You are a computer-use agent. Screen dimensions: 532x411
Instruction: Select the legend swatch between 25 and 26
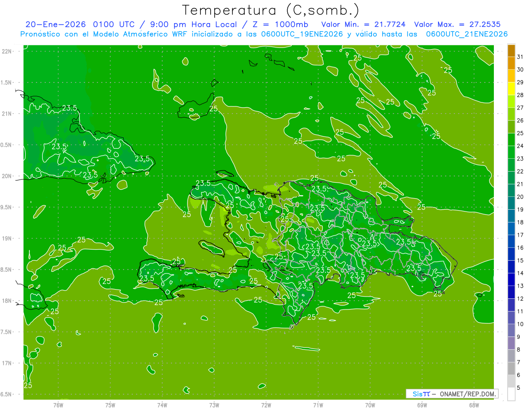[511, 127]
